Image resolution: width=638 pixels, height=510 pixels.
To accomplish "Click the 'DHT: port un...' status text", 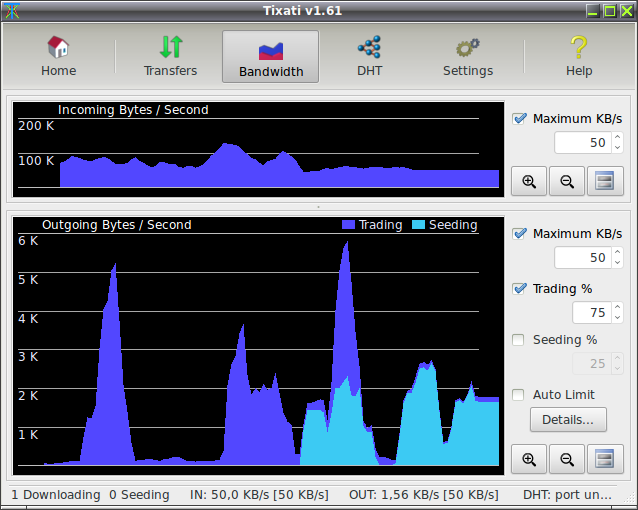I will tap(567, 495).
